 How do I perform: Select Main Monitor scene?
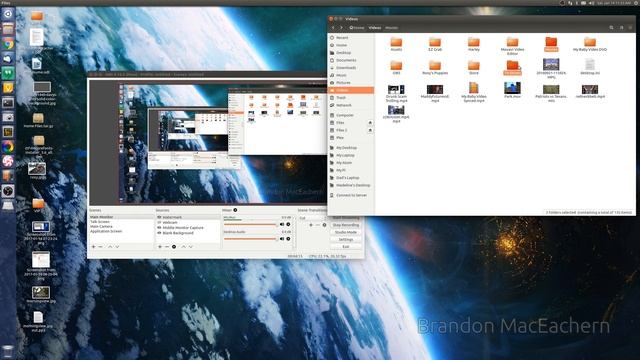121,217
